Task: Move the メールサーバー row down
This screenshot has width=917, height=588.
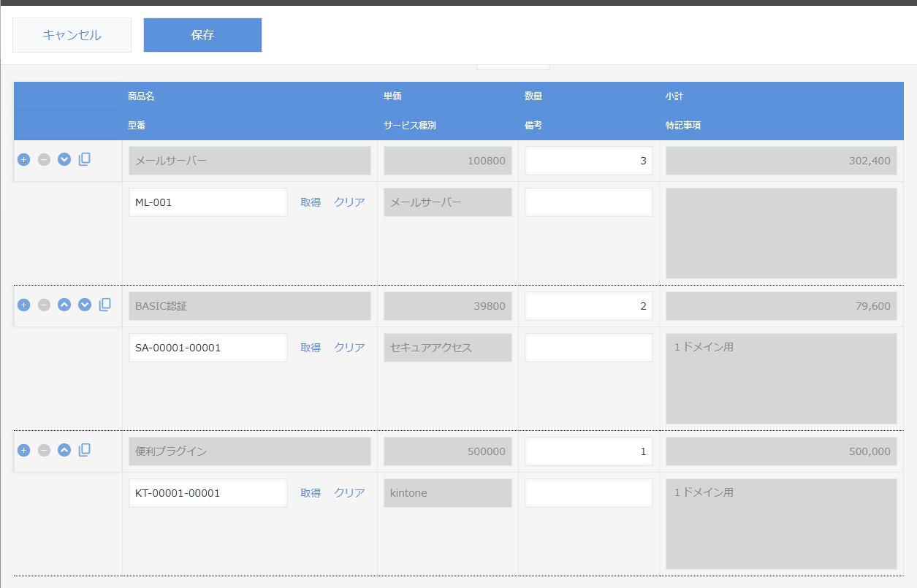Action: click(x=64, y=159)
